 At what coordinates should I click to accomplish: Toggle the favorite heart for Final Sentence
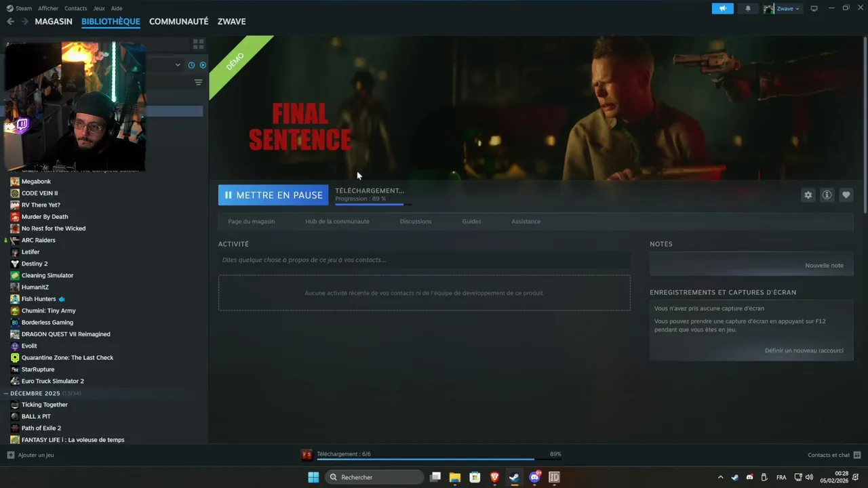pos(846,195)
